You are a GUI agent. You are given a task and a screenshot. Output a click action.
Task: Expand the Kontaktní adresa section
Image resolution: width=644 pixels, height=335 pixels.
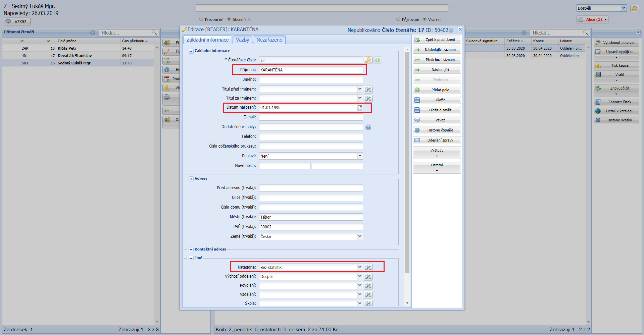[191, 249]
